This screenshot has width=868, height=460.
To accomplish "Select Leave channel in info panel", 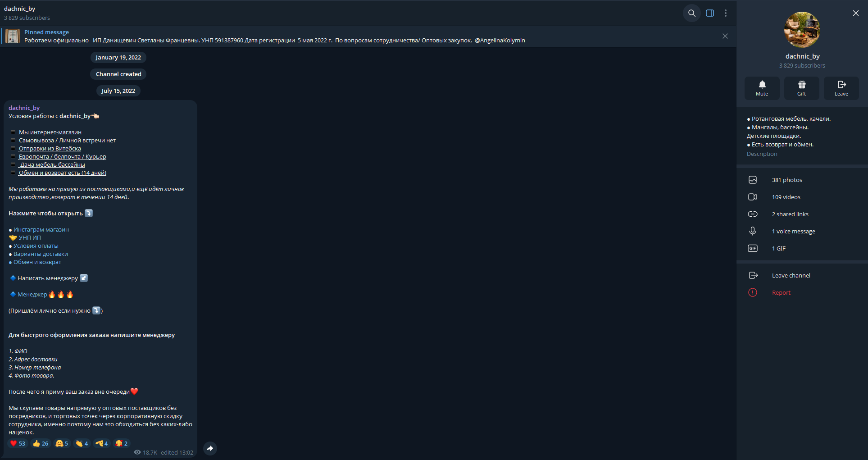I will (802, 275).
